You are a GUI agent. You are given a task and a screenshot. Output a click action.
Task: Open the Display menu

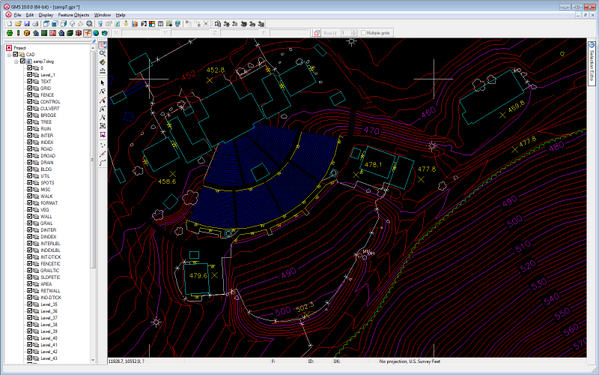click(x=46, y=15)
